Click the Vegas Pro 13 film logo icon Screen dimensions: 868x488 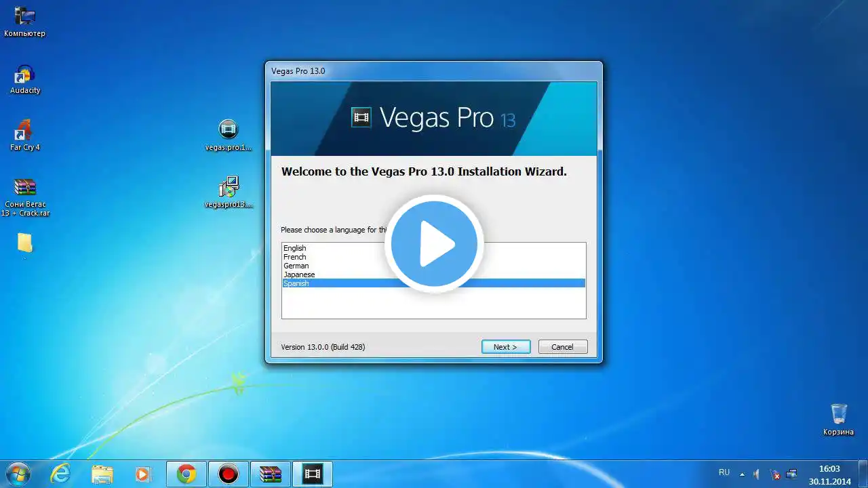click(361, 118)
